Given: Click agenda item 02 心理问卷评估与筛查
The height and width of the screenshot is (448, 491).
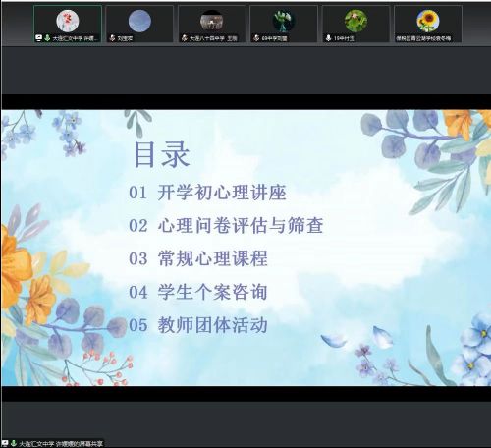Looking at the screenshot, I should pos(226,225).
